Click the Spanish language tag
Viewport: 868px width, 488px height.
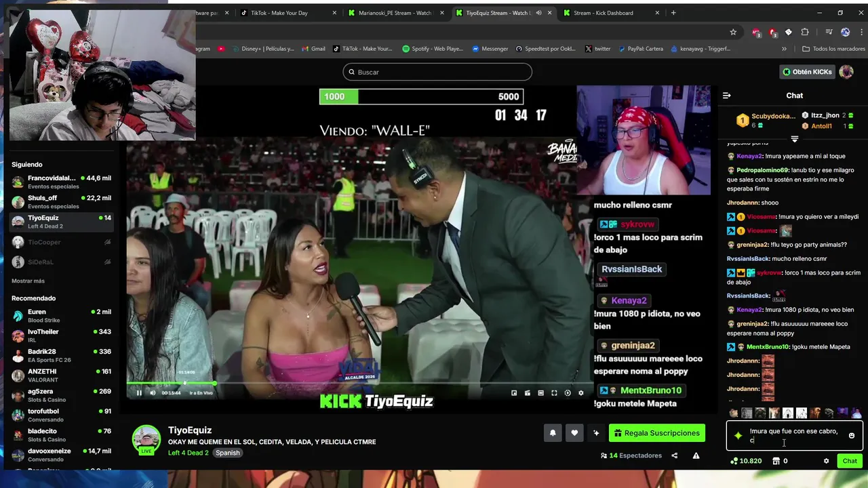coord(228,453)
